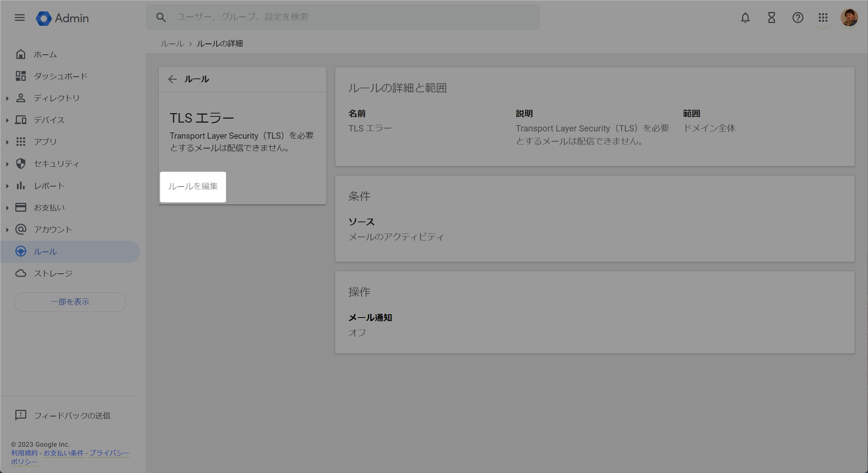Expand the アプリ section arrow
868x473 pixels.
click(x=7, y=142)
